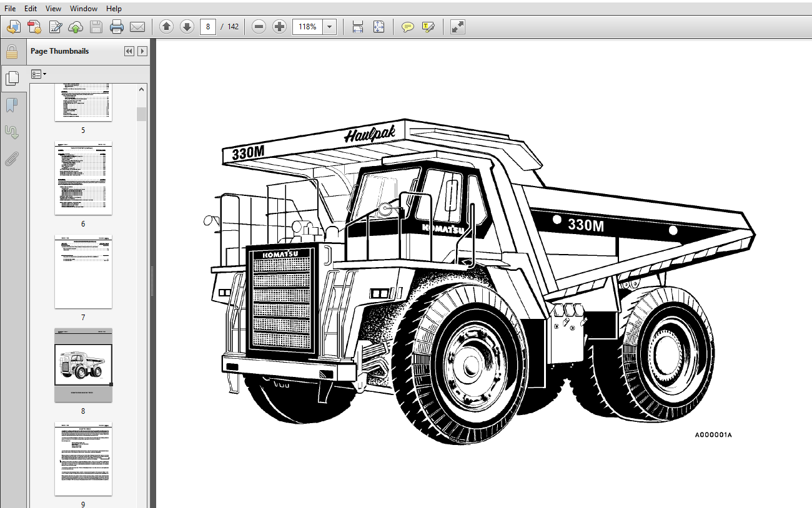Open the Bookmarks sidebar panel icon
812x508 pixels.
12,105
